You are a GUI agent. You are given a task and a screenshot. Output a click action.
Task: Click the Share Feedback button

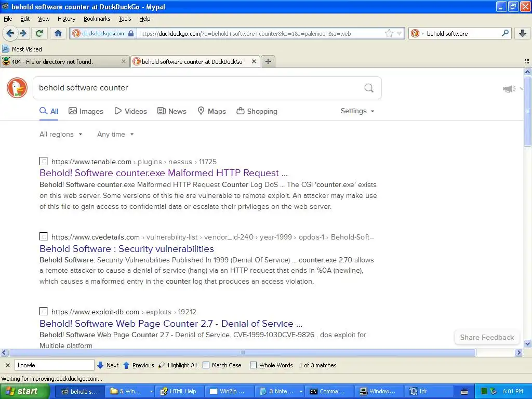point(487,337)
